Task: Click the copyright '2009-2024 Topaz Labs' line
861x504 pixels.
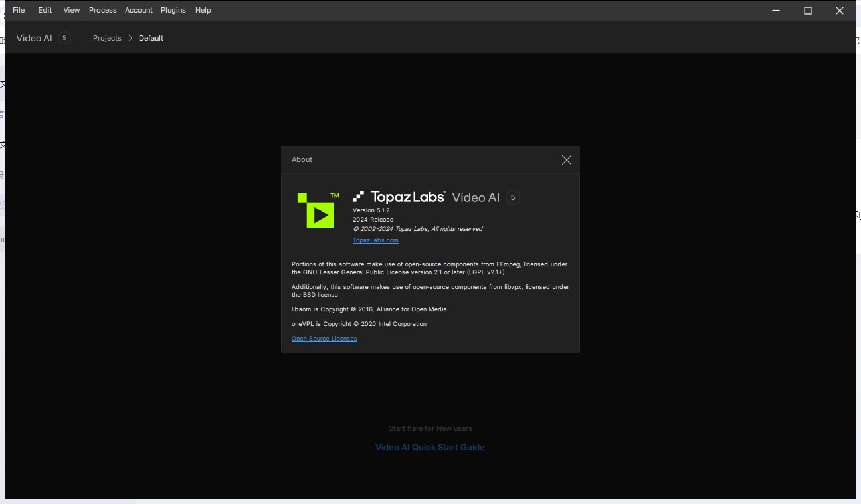Action: pyautogui.click(x=417, y=229)
